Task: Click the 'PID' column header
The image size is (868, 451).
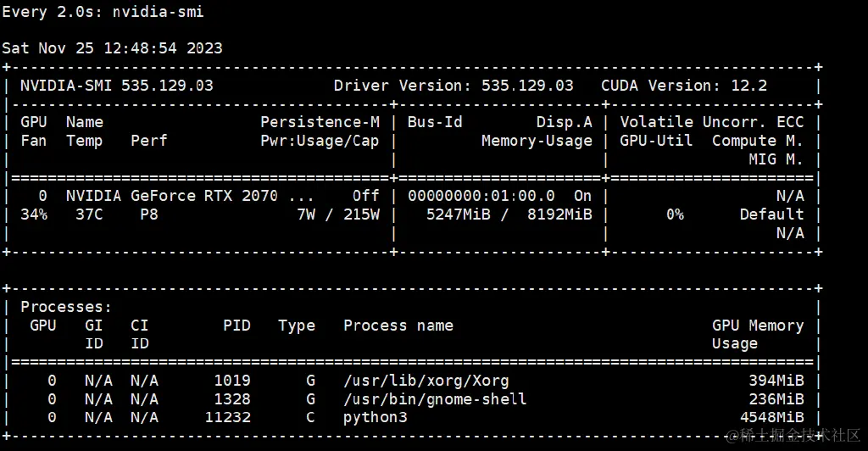Action: pyautogui.click(x=237, y=326)
